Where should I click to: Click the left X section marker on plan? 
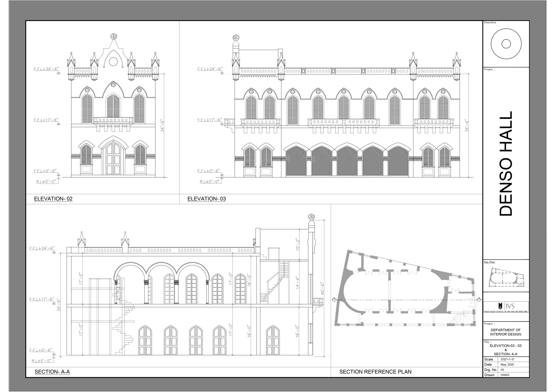[334, 300]
